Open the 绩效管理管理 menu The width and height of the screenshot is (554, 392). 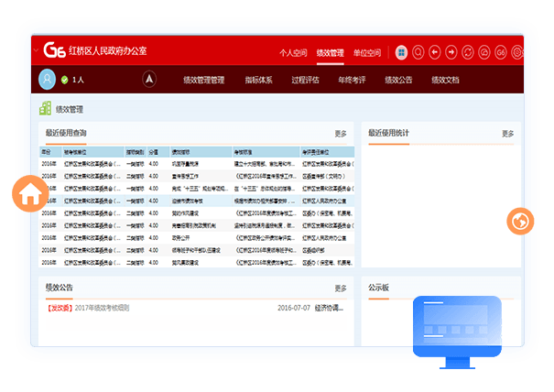[x=204, y=80]
